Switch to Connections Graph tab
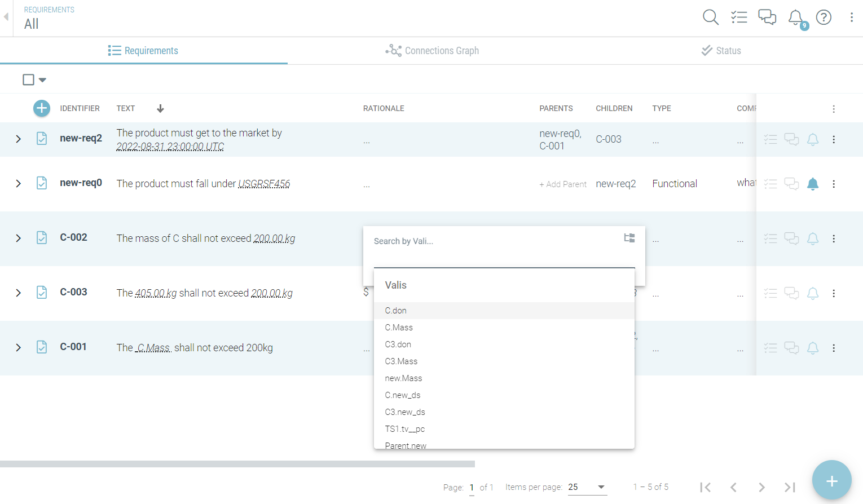 [x=432, y=51]
